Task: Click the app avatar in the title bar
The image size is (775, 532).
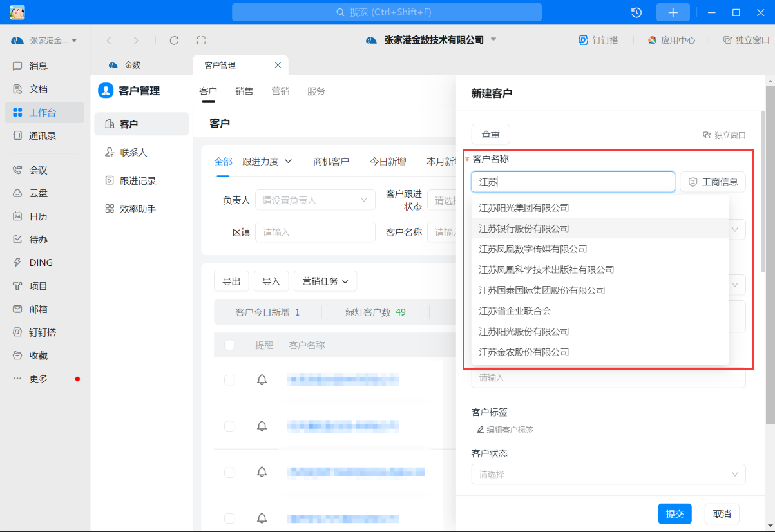Action: (17, 12)
